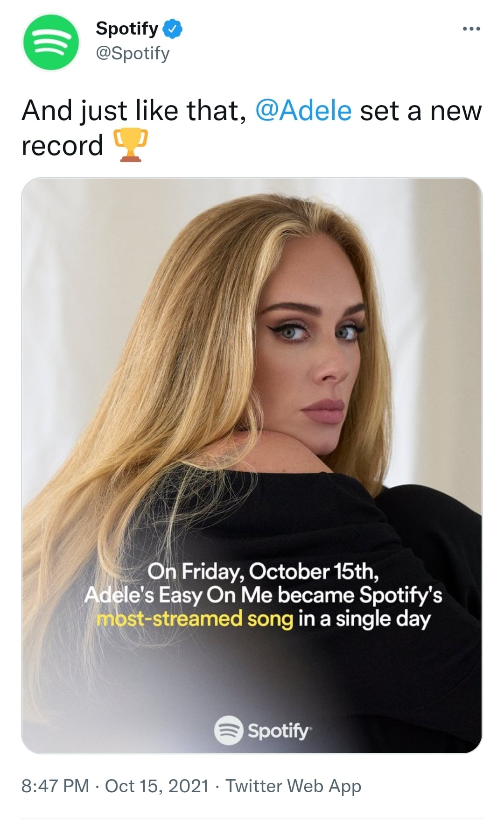Open the three-dot more options menu
This screenshot has height=824, width=504.
tap(471, 29)
